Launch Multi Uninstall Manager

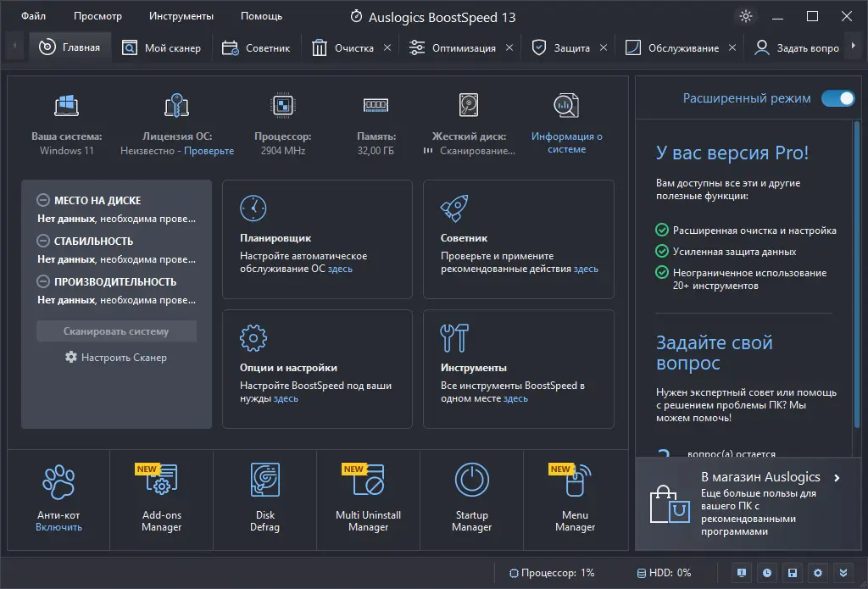coord(368,498)
